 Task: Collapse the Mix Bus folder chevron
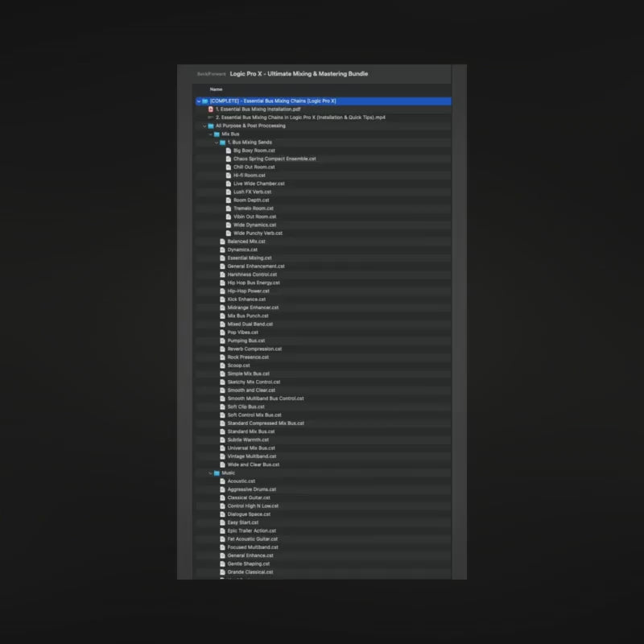click(x=210, y=134)
